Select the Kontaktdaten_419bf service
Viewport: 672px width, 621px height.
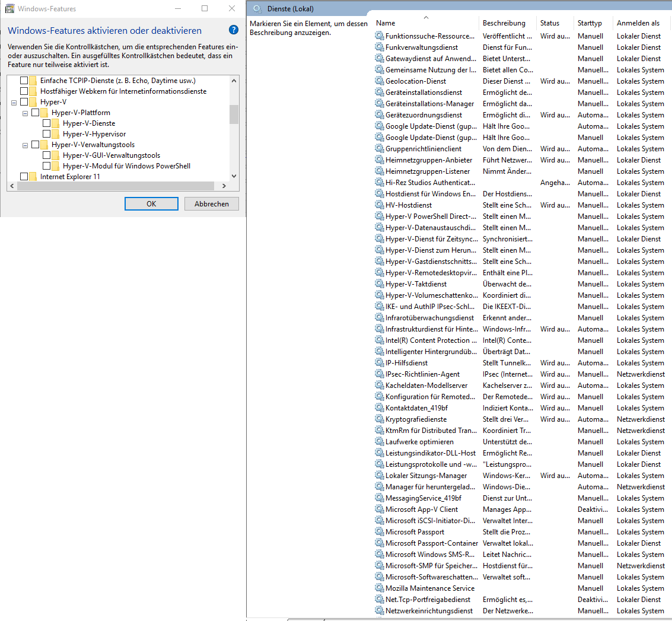pos(521,408)
